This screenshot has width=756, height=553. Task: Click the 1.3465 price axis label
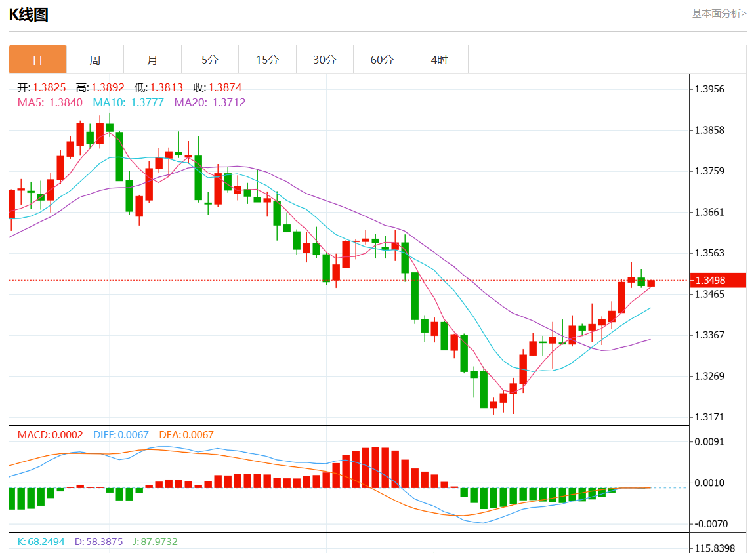pos(709,294)
